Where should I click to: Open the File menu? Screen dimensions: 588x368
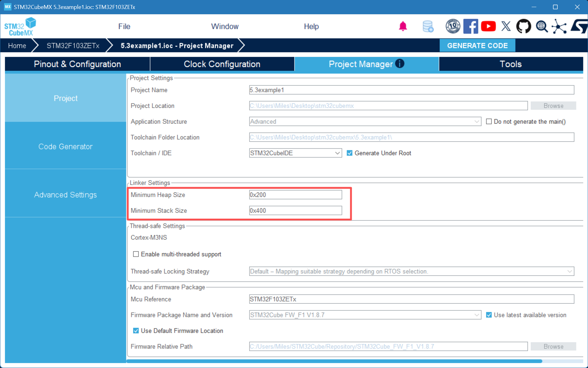pos(124,26)
